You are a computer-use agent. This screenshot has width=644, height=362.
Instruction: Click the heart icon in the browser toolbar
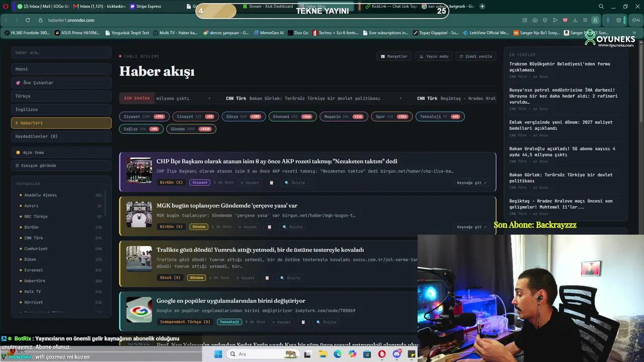(565, 20)
